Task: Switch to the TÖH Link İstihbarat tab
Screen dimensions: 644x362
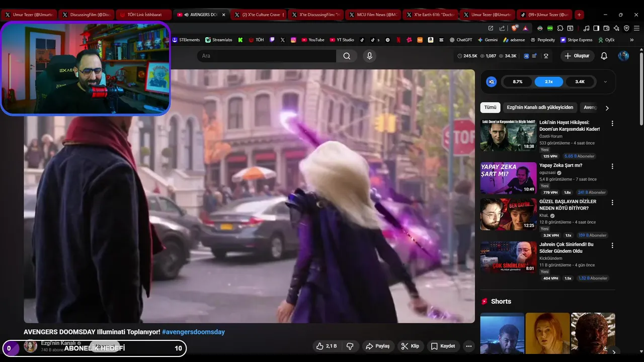Action: point(144,15)
